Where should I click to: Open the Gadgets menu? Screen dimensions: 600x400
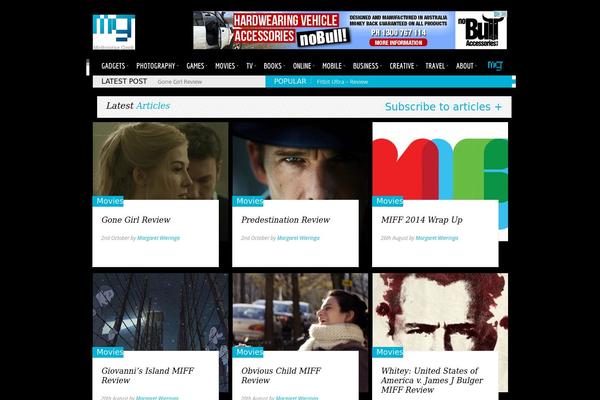point(114,66)
